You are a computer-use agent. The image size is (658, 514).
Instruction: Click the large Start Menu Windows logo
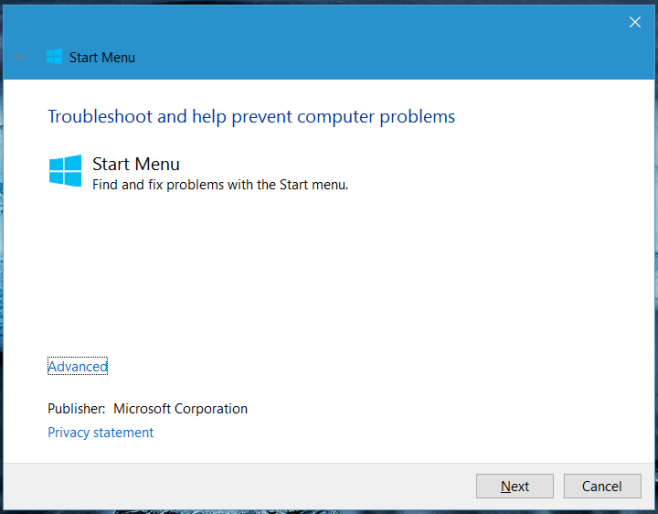(x=65, y=170)
